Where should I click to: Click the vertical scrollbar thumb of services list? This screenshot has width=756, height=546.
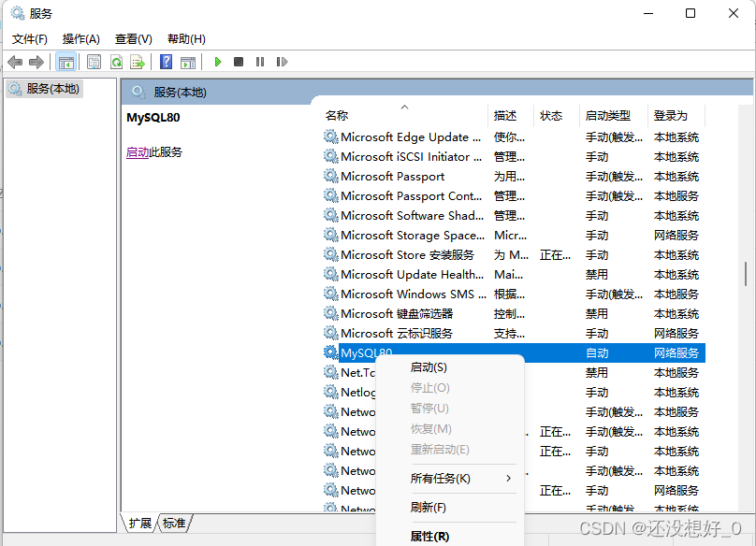746,274
